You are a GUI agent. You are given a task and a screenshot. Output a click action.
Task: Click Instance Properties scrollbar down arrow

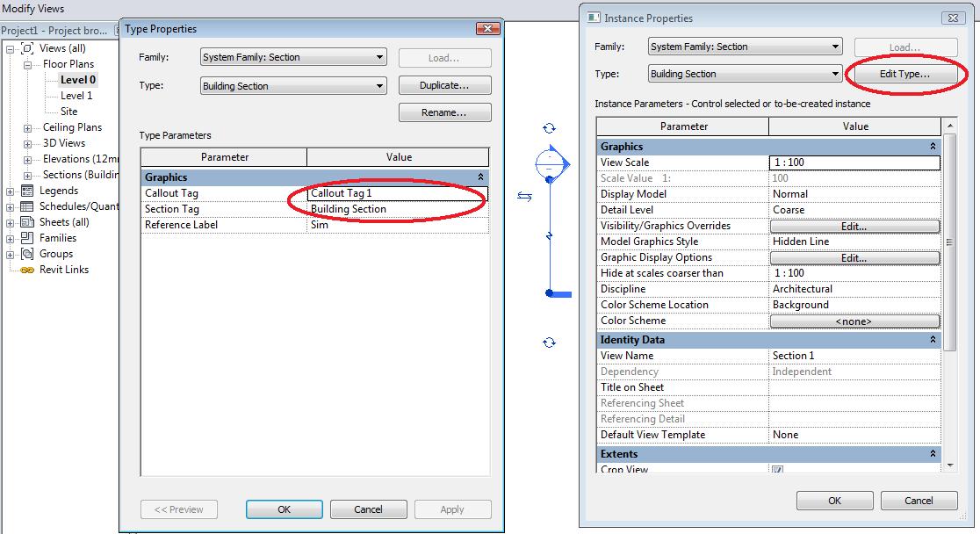tap(950, 465)
